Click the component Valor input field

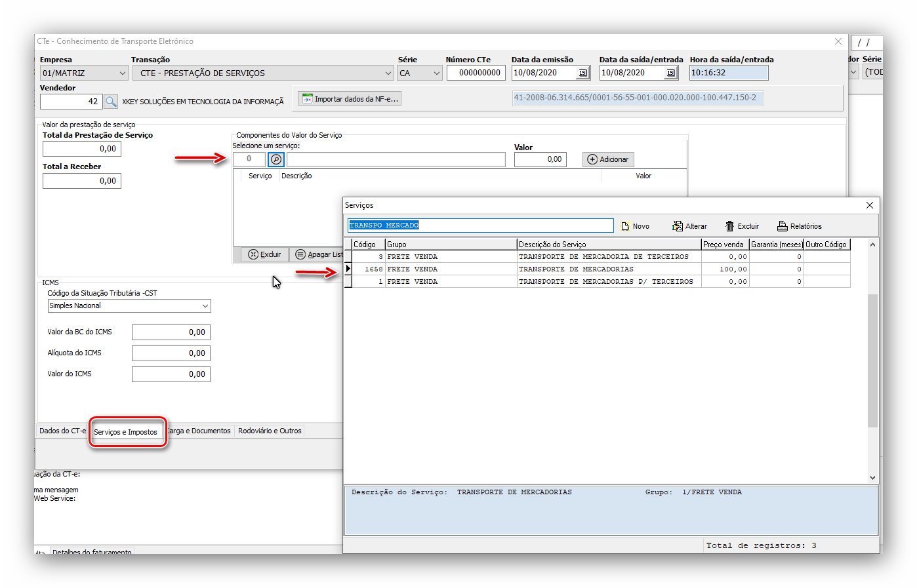click(x=540, y=159)
